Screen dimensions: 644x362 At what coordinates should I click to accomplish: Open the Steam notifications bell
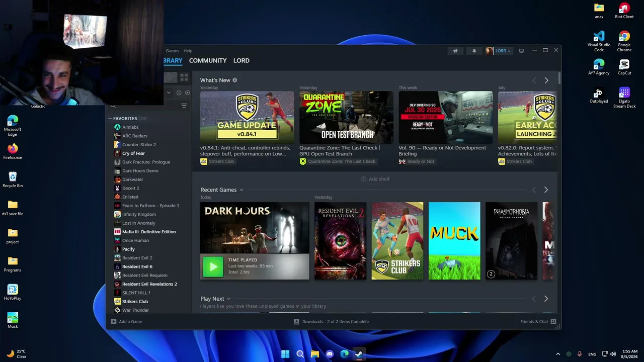coord(474,51)
